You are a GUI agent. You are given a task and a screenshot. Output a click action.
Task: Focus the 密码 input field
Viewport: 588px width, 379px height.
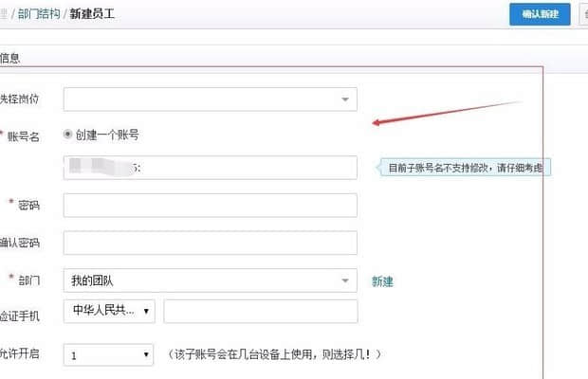coord(210,205)
